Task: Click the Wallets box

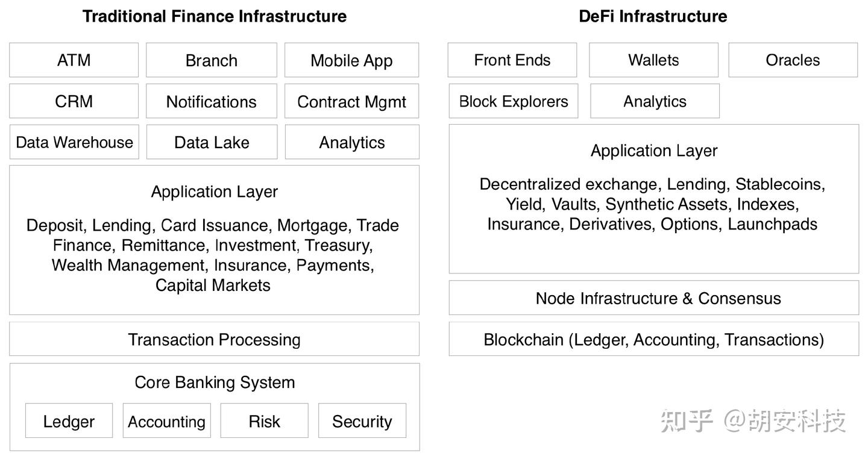Action: 653,60
